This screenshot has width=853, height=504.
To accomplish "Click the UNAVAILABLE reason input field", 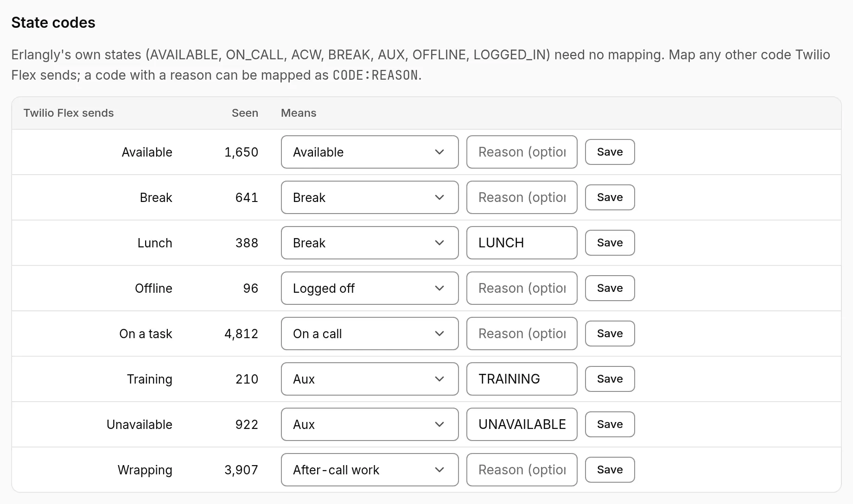I will [522, 424].
